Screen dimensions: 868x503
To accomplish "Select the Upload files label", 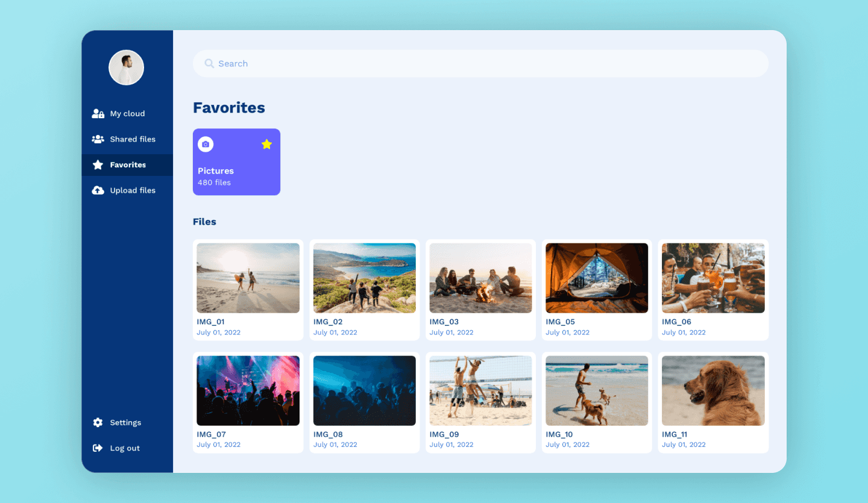I will tap(133, 190).
